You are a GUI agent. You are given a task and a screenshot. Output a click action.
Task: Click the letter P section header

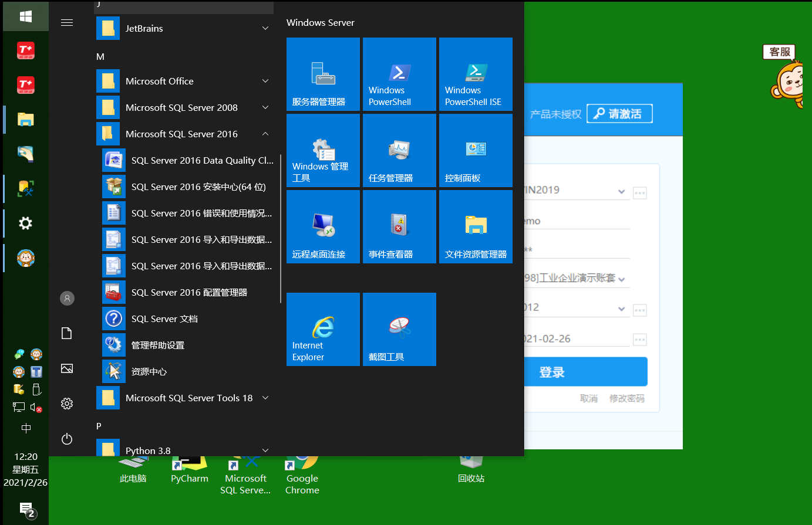pyautogui.click(x=99, y=426)
